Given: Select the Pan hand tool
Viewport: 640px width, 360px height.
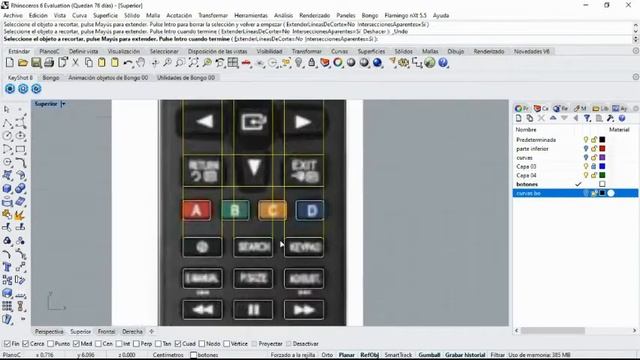Looking at the screenshot, I should coord(141,63).
